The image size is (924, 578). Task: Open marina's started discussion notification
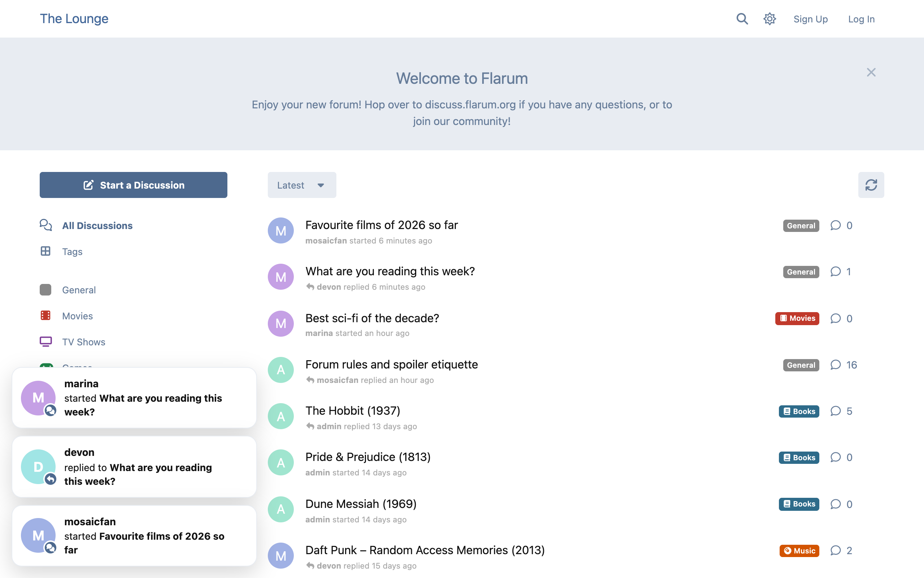pos(134,398)
